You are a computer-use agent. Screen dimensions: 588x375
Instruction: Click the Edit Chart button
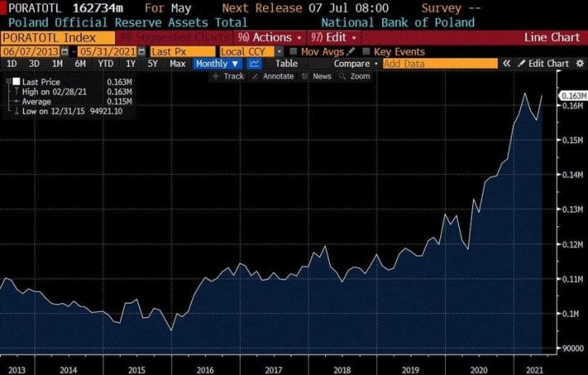pyautogui.click(x=544, y=64)
